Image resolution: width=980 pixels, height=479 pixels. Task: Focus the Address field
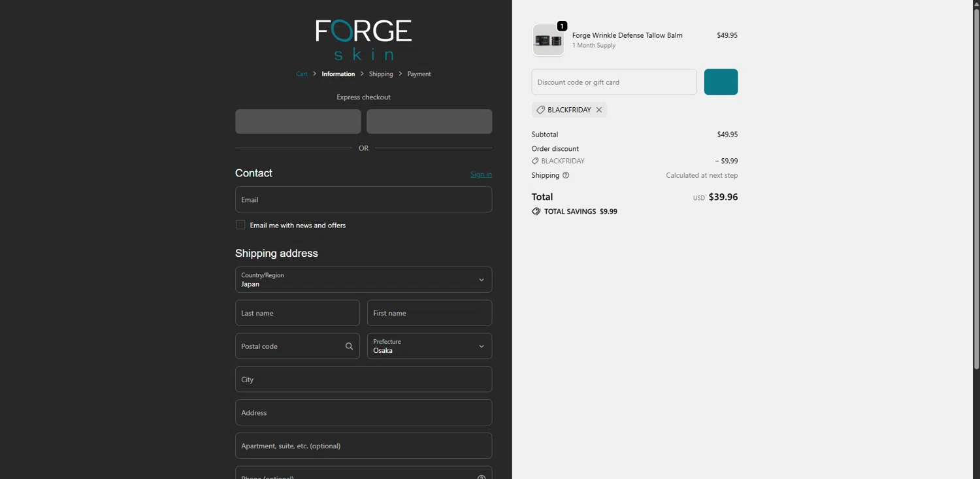click(363, 412)
